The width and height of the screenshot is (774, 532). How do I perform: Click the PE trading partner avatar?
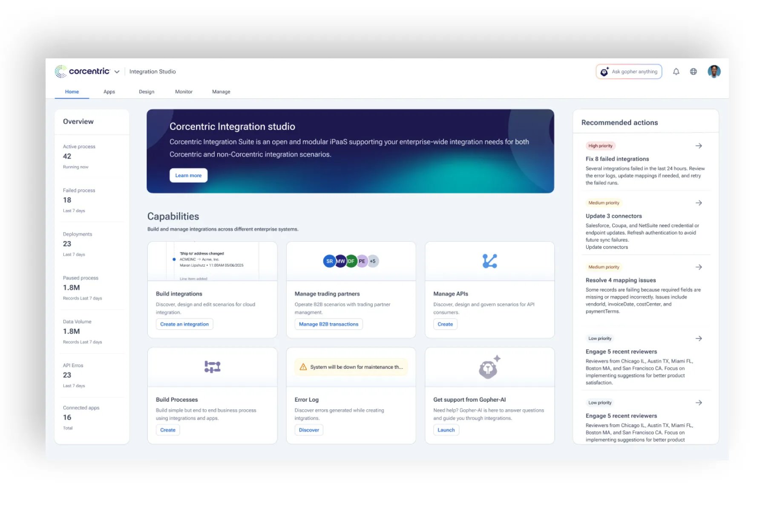point(362,261)
